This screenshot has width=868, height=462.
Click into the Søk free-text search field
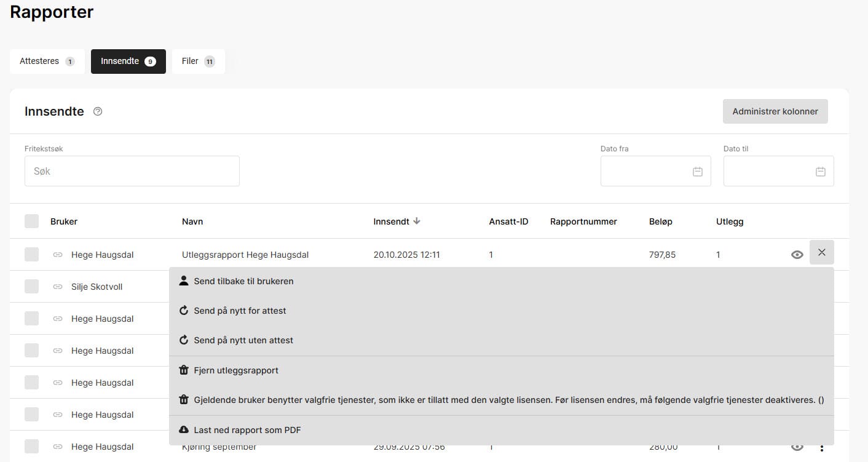tap(132, 171)
